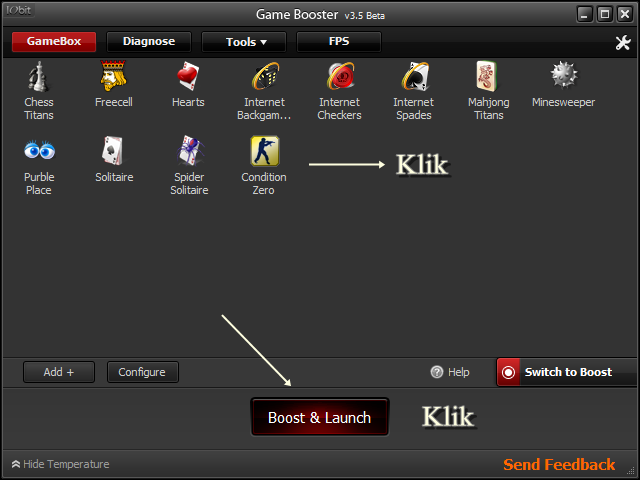This screenshot has height=480, width=640.
Task: Open the Tools dropdown menu
Action: (x=244, y=42)
